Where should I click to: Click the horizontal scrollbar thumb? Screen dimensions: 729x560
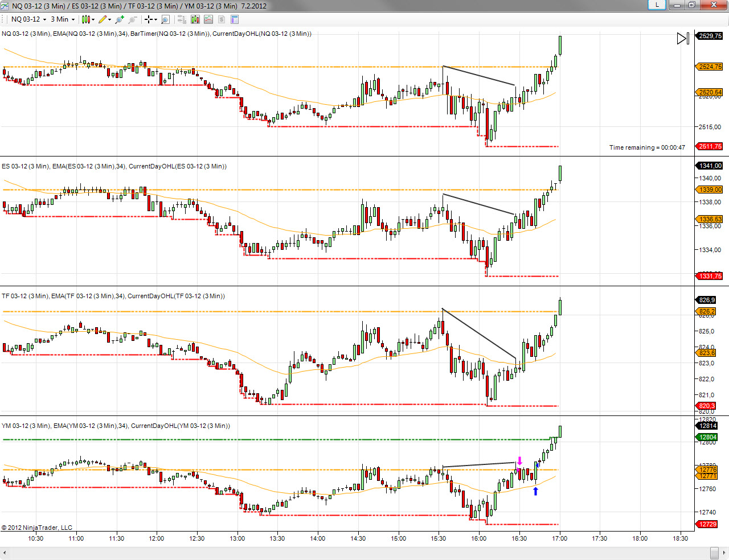click(x=714, y=553)
